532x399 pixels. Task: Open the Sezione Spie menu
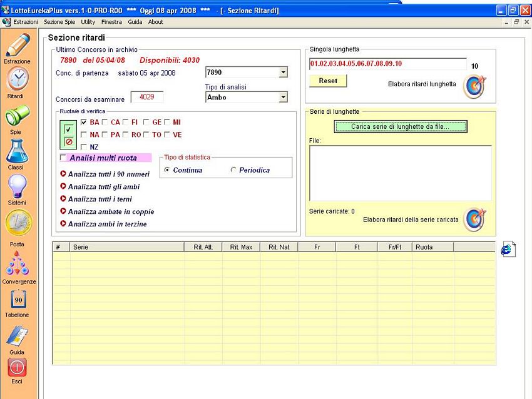(x=59, y=22)
